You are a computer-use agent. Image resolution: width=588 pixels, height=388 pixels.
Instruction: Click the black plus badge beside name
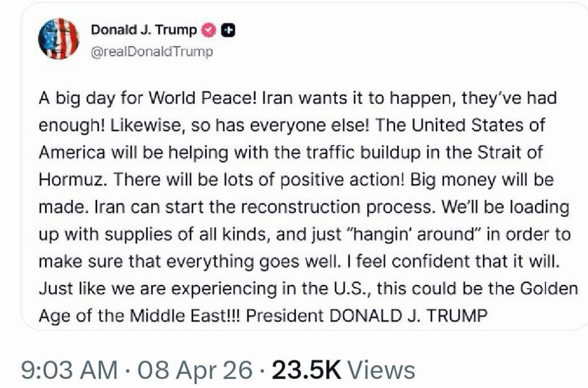point(229,30)
